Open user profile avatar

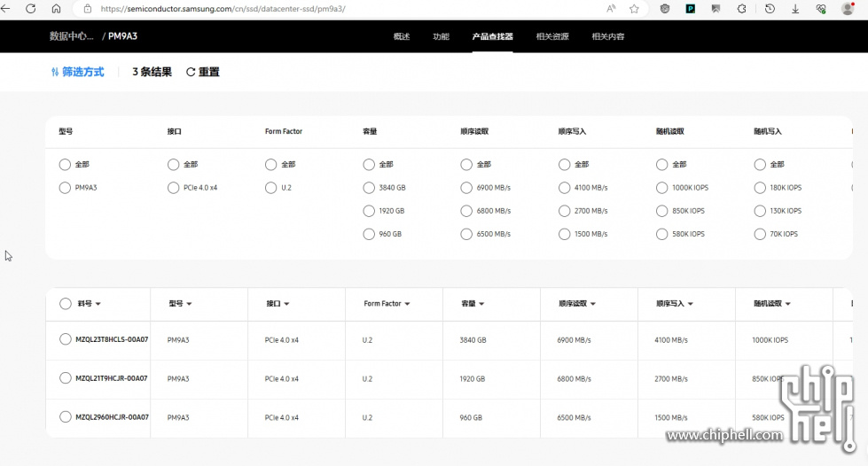[x=848, y=9]
